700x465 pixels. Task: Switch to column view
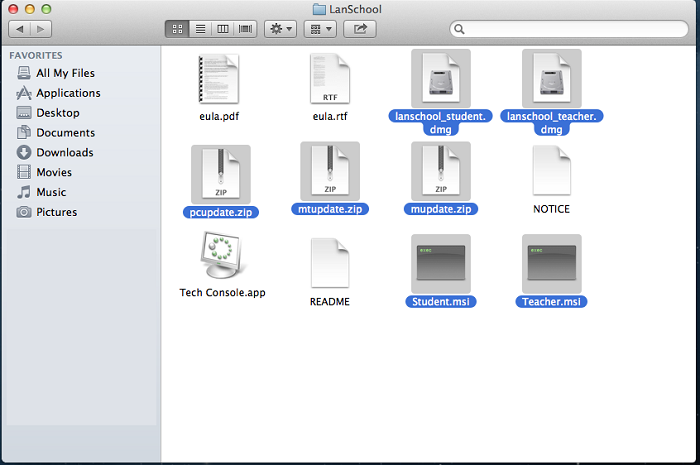coord(223,29)
